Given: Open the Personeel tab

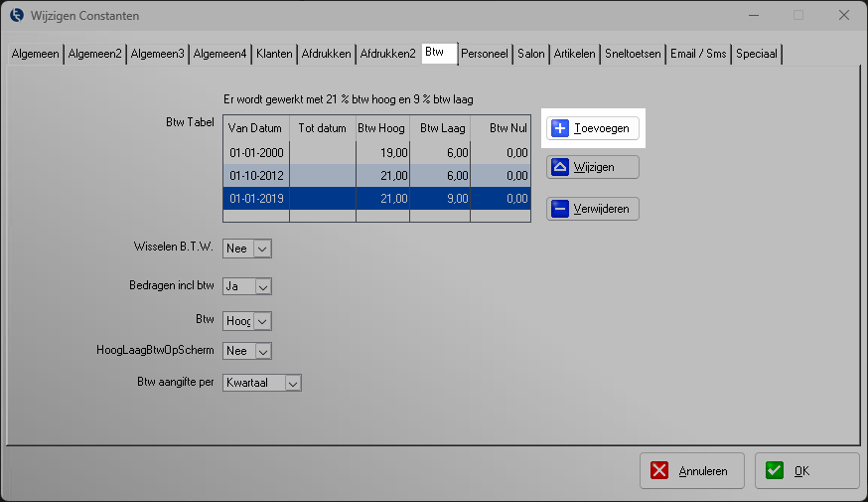Looking at the screenshot, I should tap(485, 54).
